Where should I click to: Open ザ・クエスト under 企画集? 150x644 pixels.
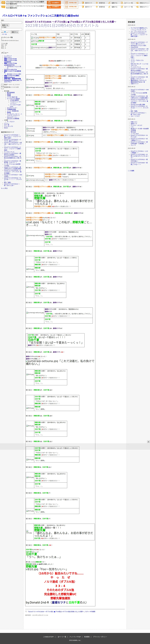[11, 122]
